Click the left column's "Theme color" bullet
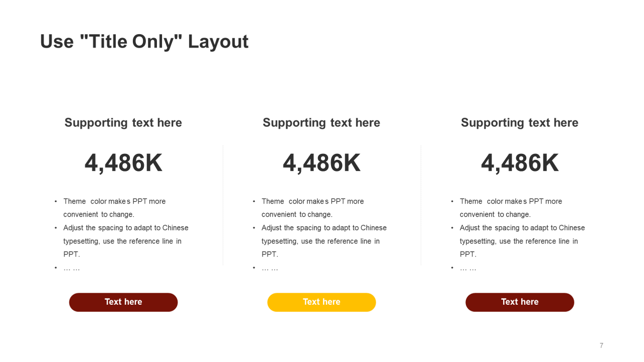644x362 pixels. coord(114,208)
